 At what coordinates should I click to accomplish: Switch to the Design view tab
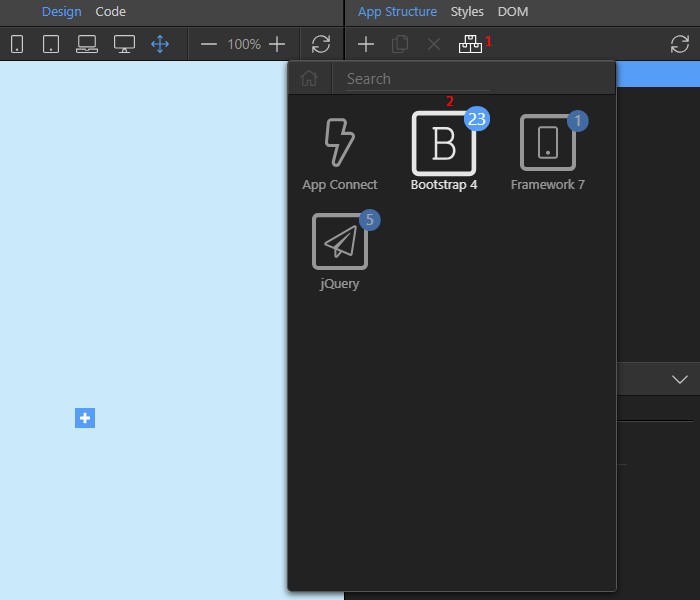[62, 12]
